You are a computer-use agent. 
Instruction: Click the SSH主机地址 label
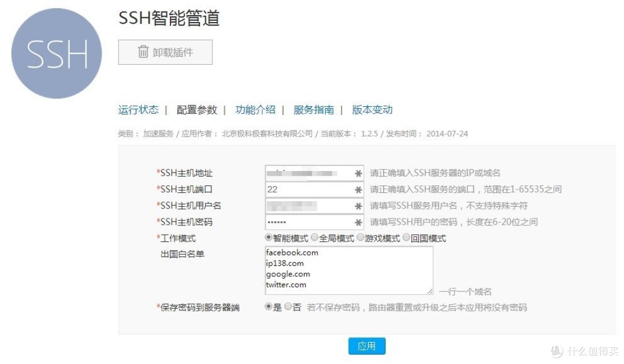click(x=186, y=173)
